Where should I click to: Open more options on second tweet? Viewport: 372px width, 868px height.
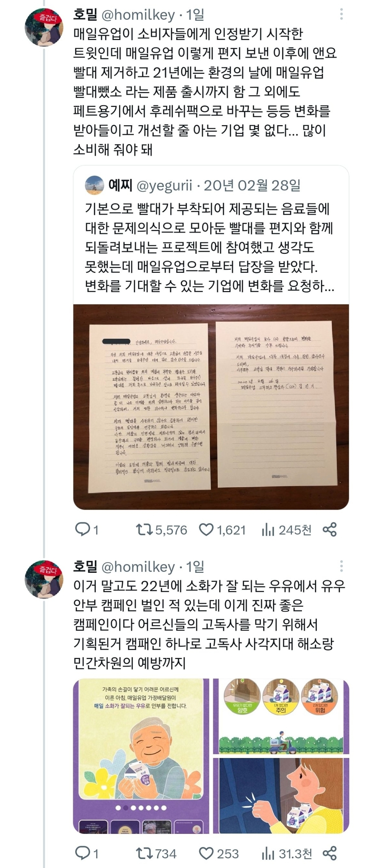[341, 566]
